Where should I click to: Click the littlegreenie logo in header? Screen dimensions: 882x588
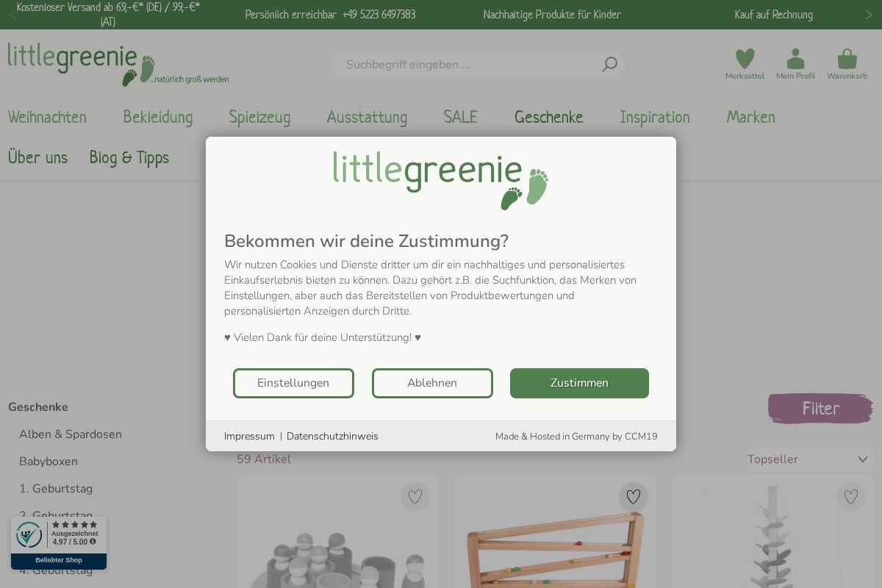(x=118, y=64)
